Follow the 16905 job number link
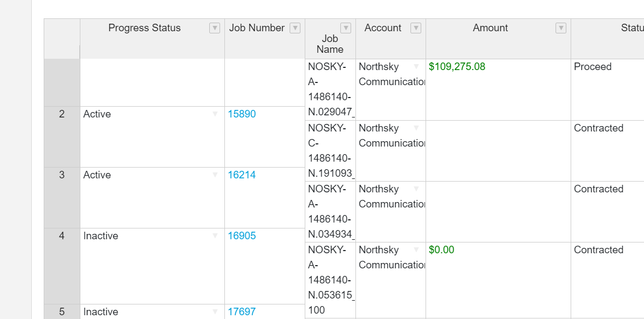 click(242, 236)
